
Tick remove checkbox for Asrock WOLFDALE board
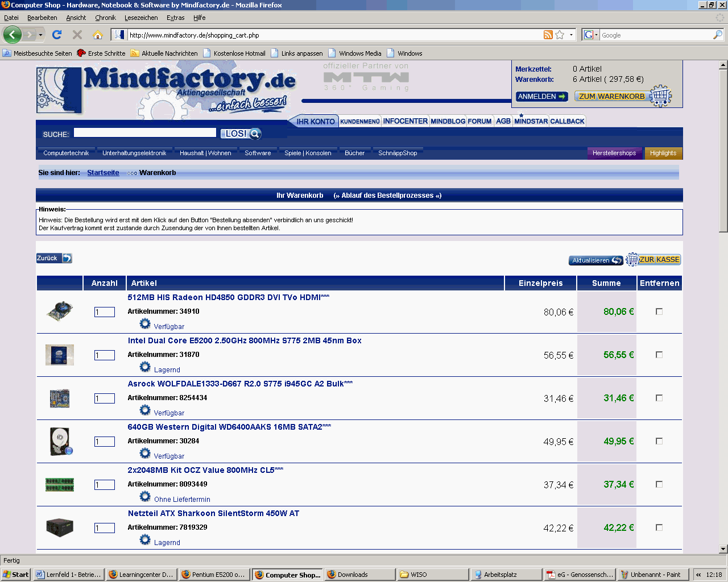(x=659, y=398)
